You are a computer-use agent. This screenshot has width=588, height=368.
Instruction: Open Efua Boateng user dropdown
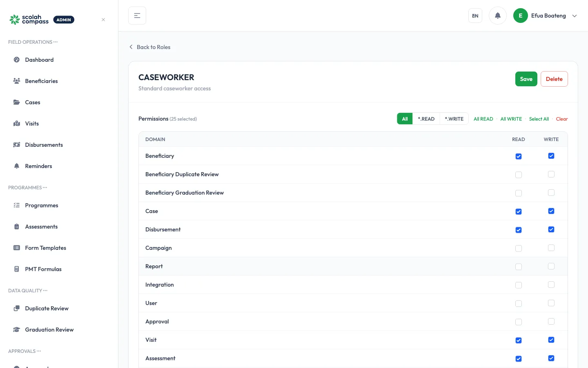click(x=545, y=16)
